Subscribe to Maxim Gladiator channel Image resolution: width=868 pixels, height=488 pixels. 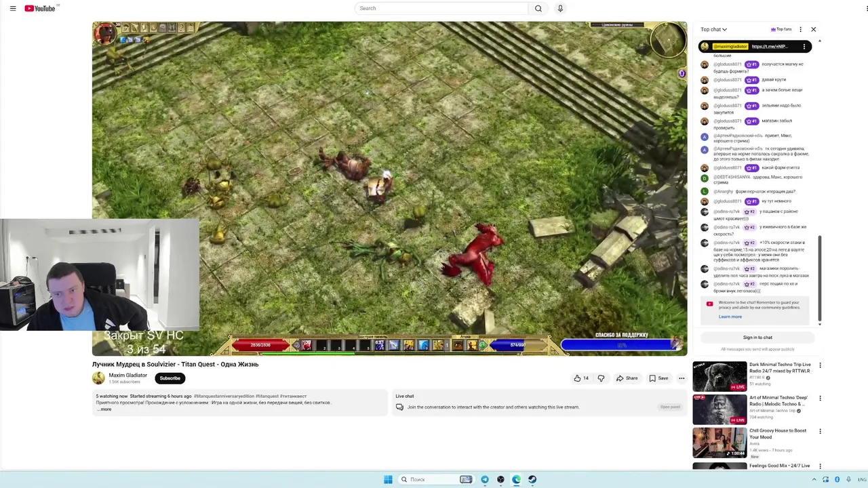tap(170, 378)
